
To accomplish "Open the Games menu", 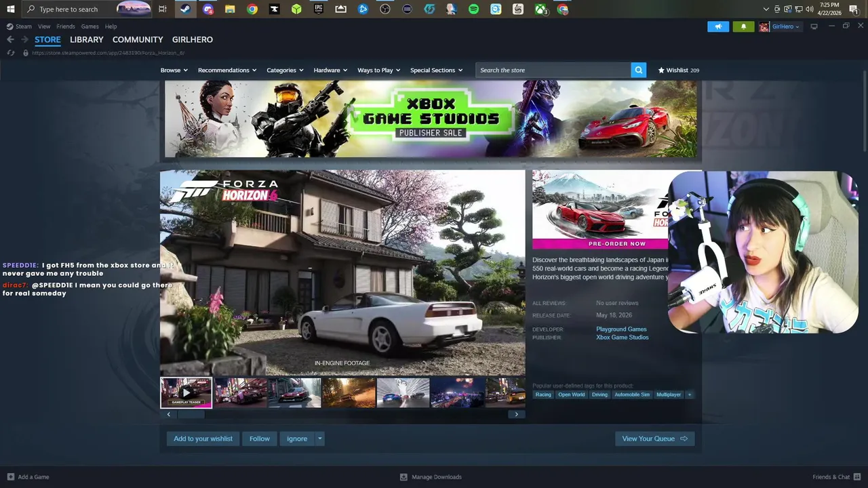I will click(90, 26).
